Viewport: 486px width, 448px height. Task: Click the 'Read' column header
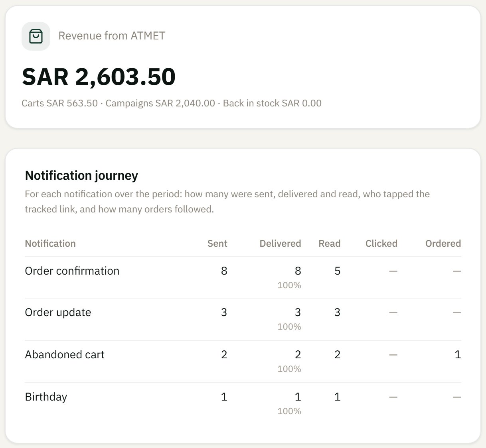(x=330, y=244)
